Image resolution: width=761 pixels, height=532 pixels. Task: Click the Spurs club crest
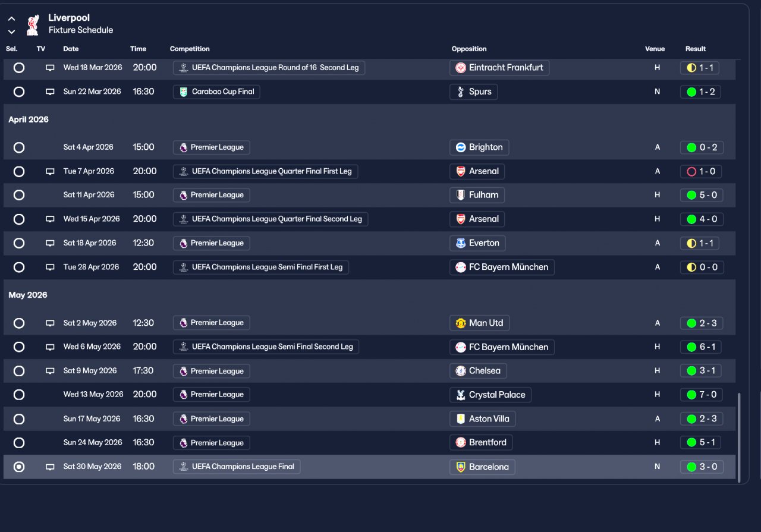[460, 92]
